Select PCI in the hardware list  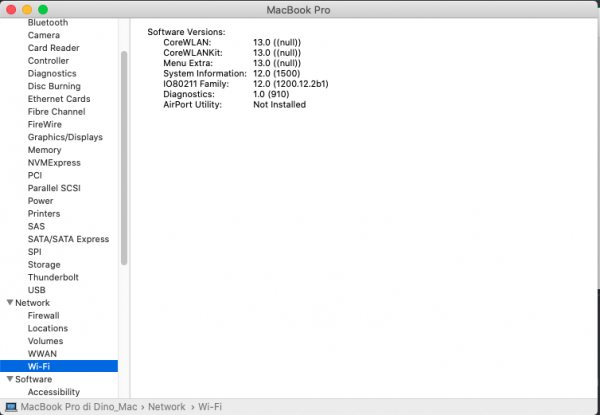coord(35,176)
